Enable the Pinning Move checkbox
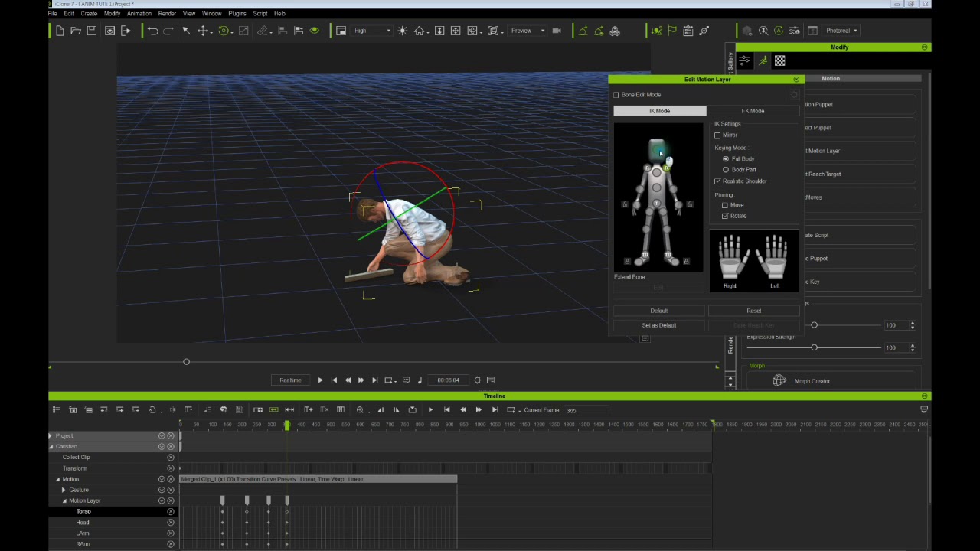Image resolution: width=980 pixels, height=551 pixels. (725, 205)
